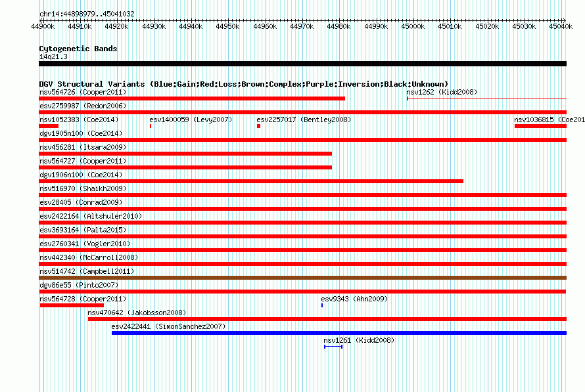The image size is (585, 392).
Task: Click ruler position 44930k
Action: 154,26
